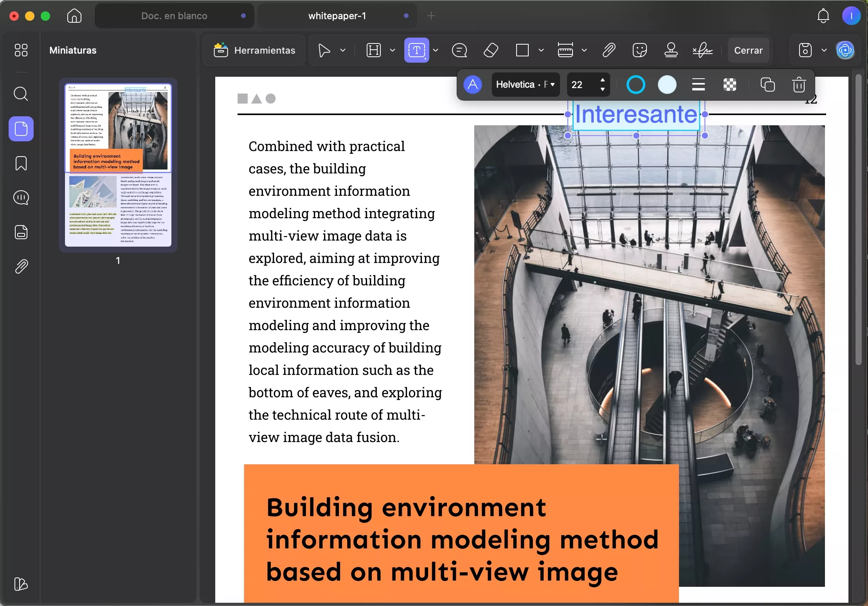868x606 pixels.
Task: Open the user profile avatar
Action: tap(851, 16)
